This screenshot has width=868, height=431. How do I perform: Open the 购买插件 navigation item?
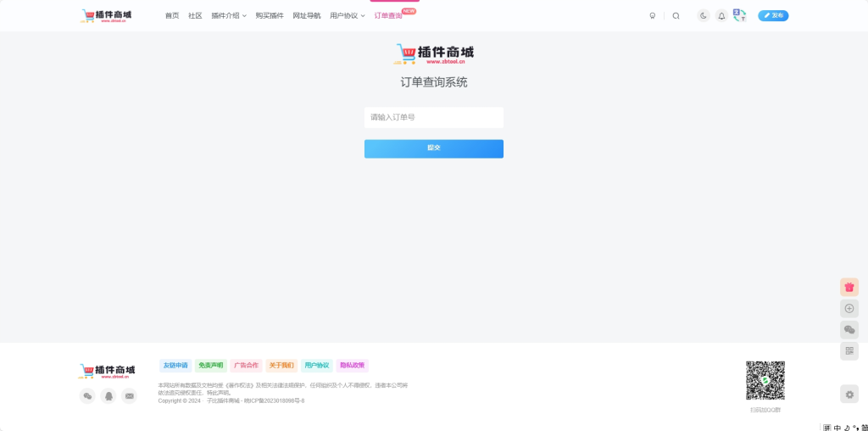pos(270,15)
